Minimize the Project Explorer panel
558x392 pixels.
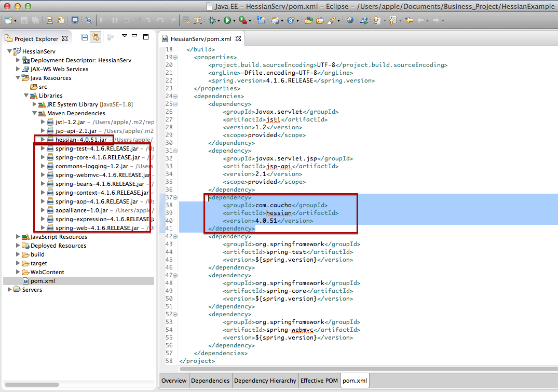134,36
